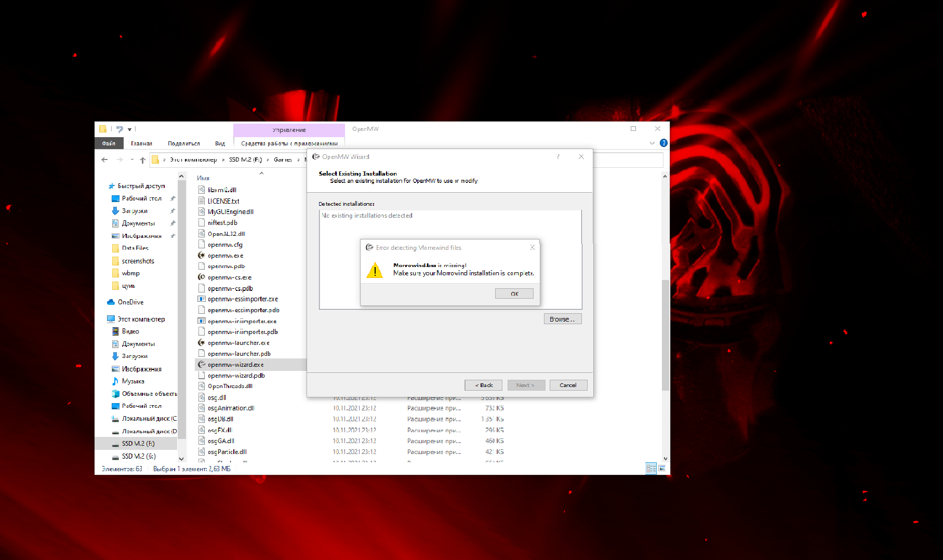Click the navigation pane scrollbar down arrow

[x=181, y=459]
